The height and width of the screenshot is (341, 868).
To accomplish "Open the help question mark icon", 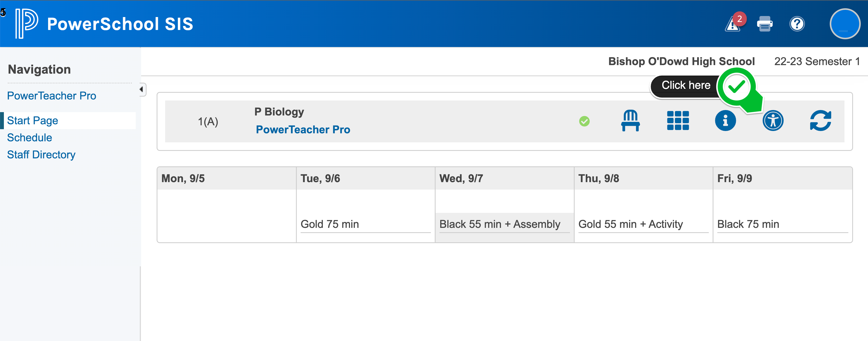I will [797, 24].
